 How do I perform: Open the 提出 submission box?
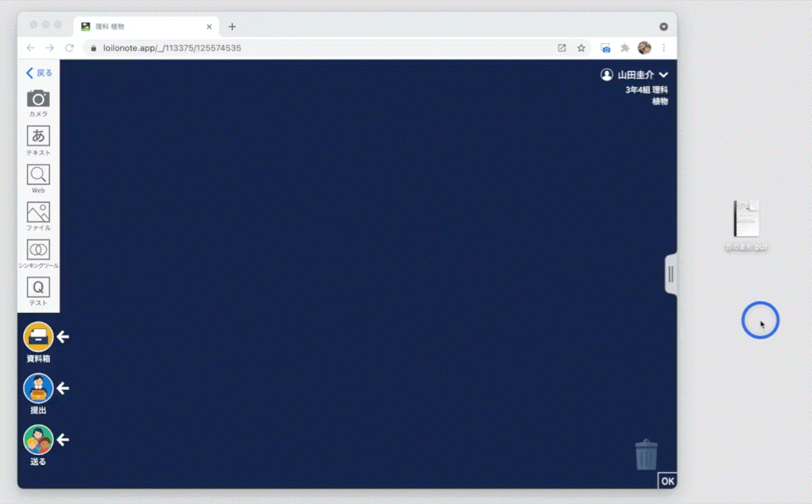[x=38, y=394]
